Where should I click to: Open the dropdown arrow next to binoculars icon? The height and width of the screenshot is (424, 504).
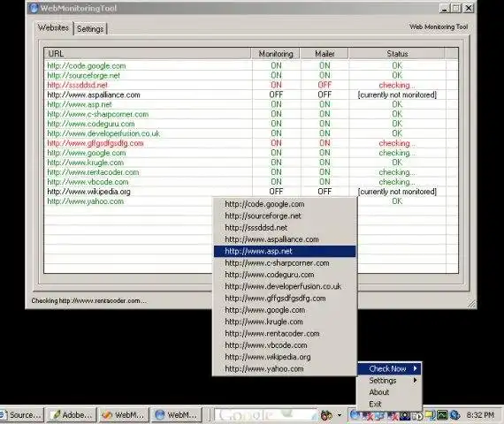(x=340, y=415)
